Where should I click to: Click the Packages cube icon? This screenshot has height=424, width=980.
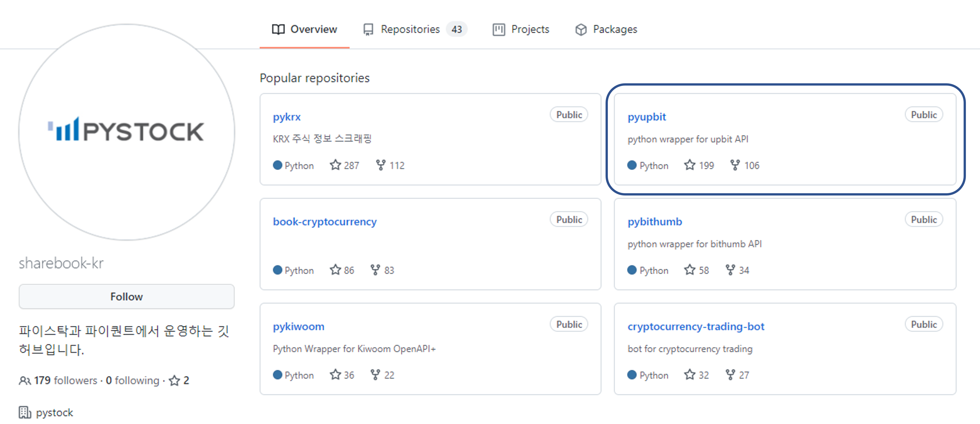(x=581, y=29)
